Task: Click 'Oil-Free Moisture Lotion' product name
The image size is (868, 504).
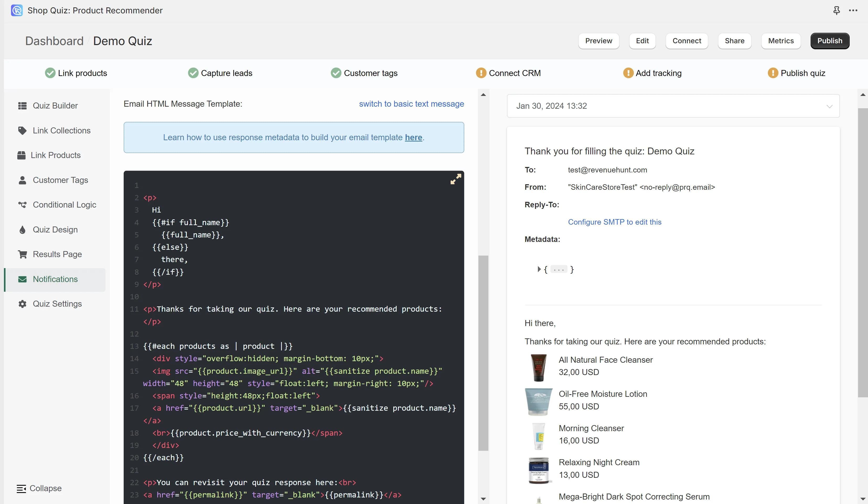Action: click(603, 394)
